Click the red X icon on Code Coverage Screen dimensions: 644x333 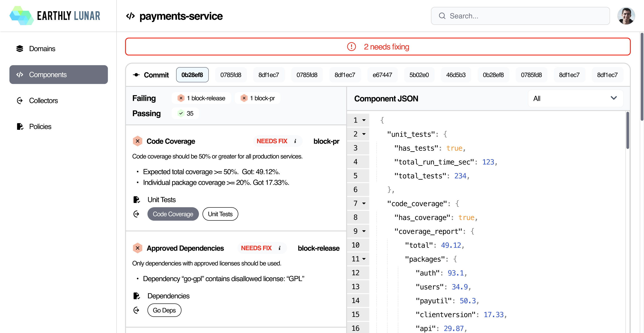[x=137, y=141]
